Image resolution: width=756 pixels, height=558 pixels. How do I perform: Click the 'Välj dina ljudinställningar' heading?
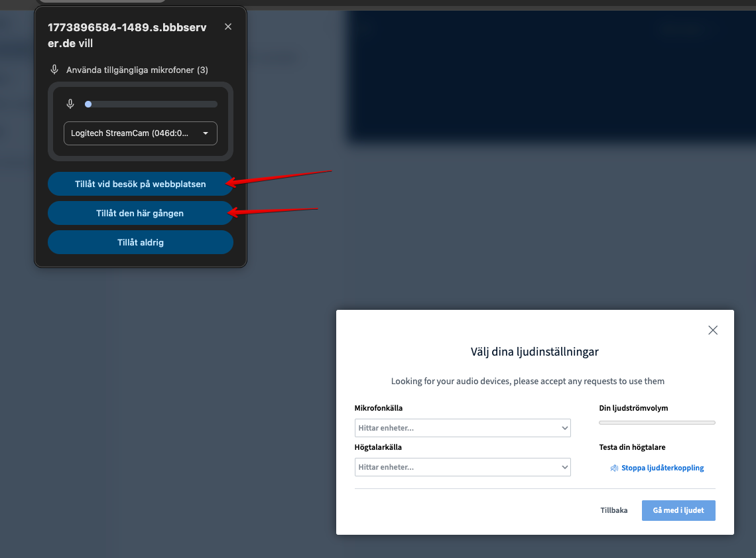coord(535,352)
